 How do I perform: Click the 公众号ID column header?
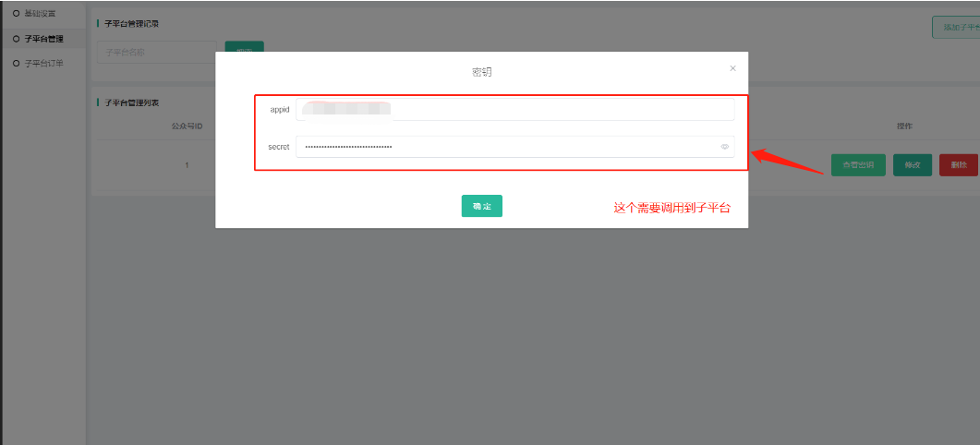click(187, 126)
